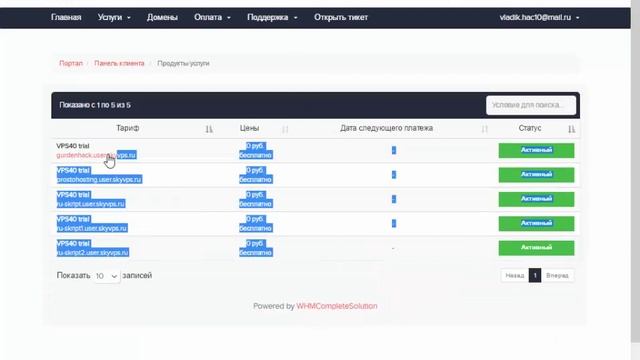Sort table by Цены column icon
Screen dimensions: 640x360
(285, 129)
